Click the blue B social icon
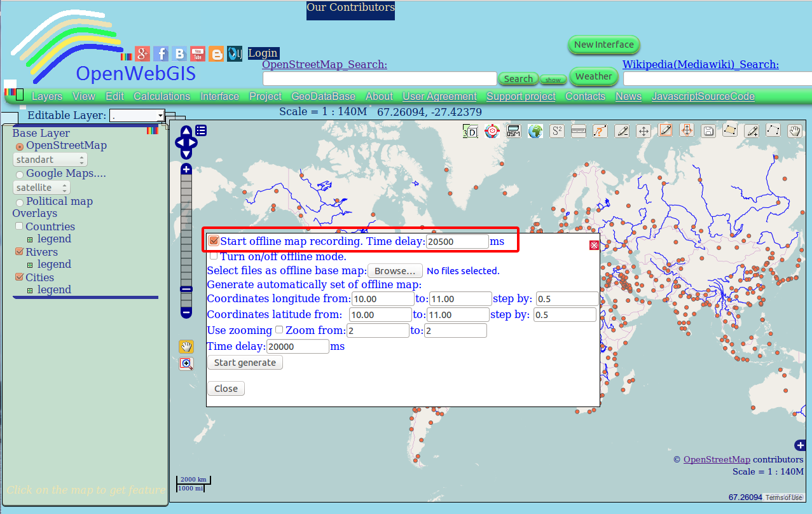 (179, 53)
